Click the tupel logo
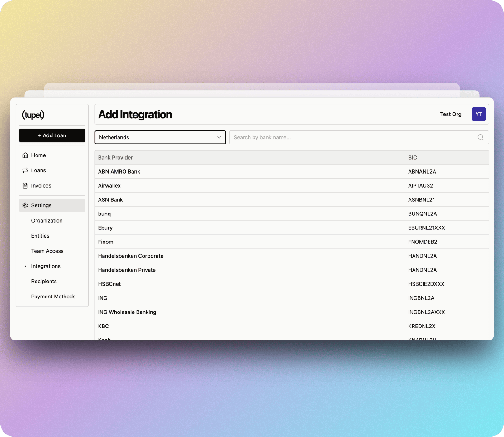 point(33,115)
